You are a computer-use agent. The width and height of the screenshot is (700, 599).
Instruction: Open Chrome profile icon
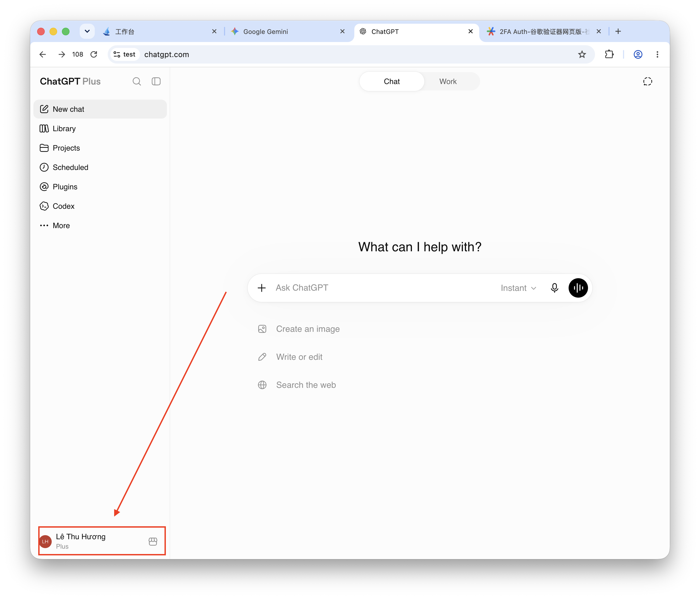[x=638, y=54]
